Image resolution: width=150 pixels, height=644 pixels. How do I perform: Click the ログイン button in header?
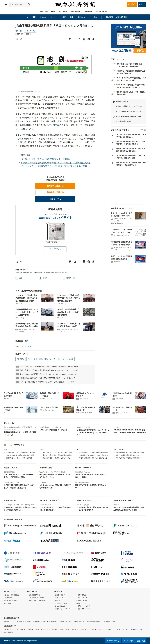point(142,4)
